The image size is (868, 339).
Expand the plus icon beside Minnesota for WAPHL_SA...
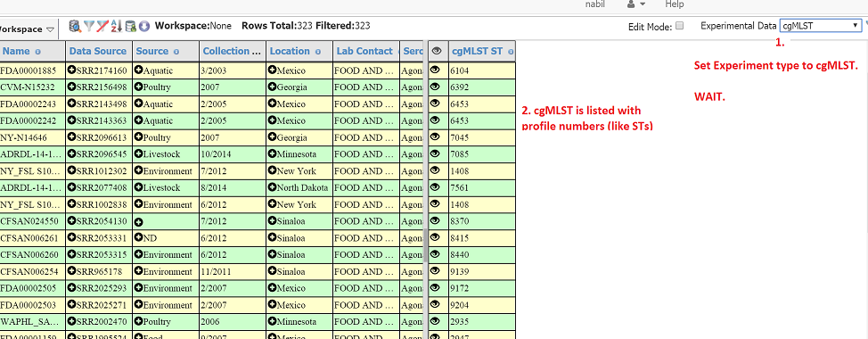pos(272,322)
